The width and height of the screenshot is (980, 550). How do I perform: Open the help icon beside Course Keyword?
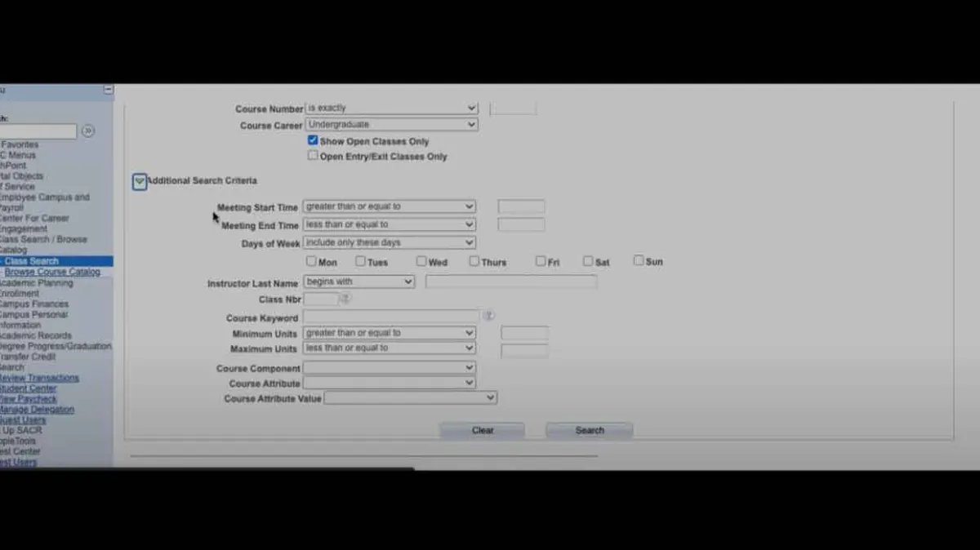pos(488,315)
